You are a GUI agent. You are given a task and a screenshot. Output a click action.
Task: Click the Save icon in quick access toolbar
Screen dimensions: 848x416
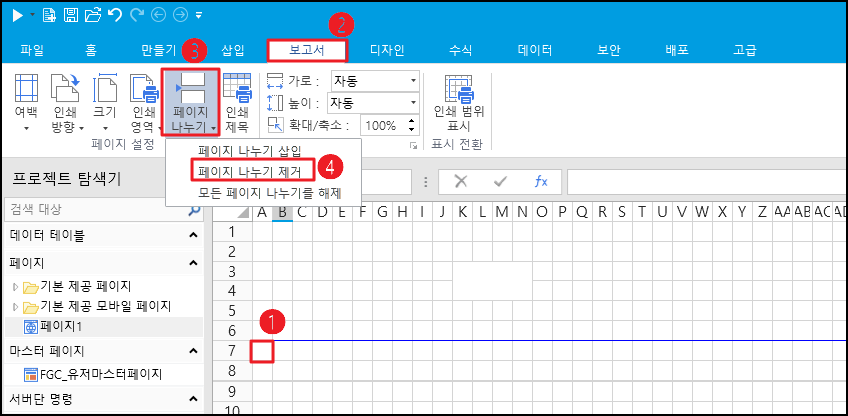pyautogui.click(x=70, y=15)
